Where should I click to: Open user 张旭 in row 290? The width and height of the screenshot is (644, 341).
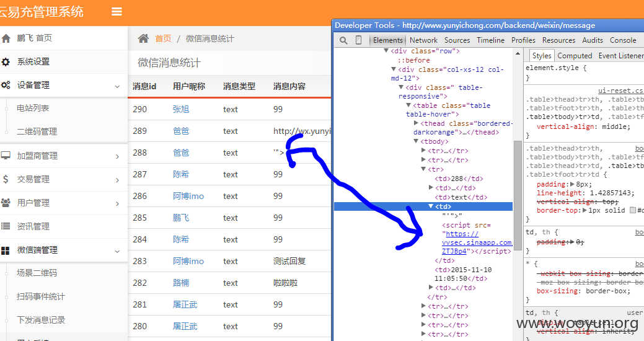(181, 109)
